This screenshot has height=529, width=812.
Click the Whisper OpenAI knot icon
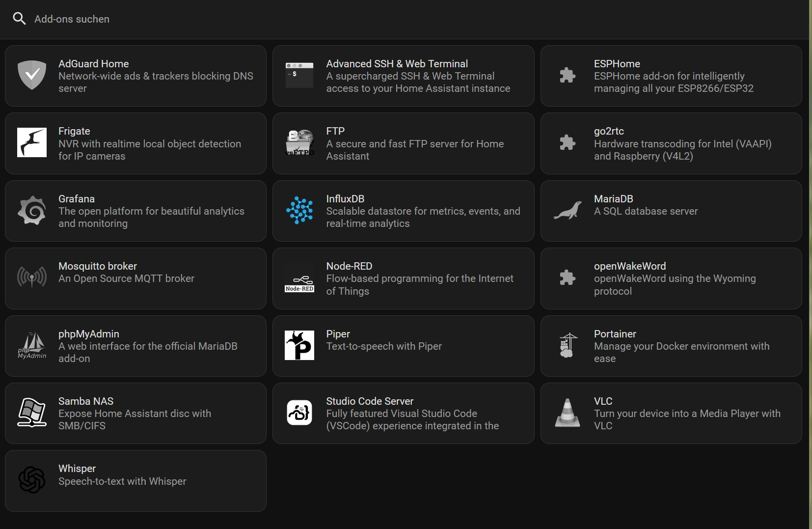click(32, 480)
